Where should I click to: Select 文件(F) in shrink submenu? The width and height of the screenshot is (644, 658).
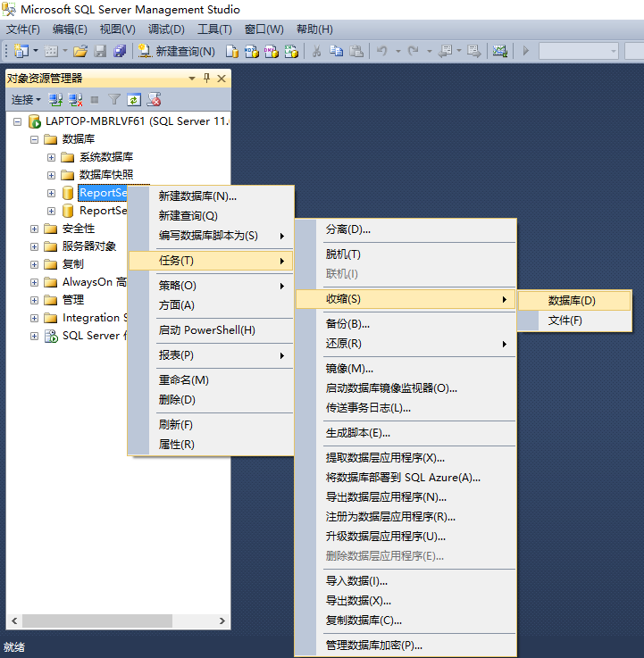574,321
